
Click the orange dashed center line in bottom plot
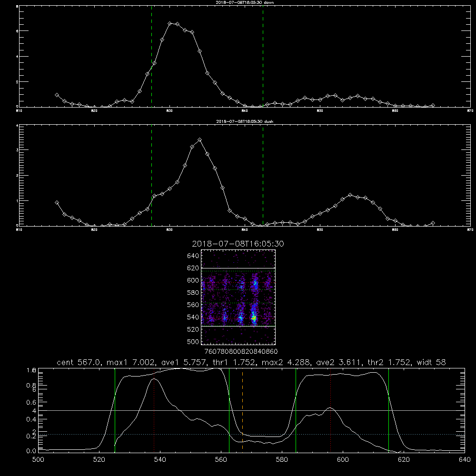pos(243,410)
